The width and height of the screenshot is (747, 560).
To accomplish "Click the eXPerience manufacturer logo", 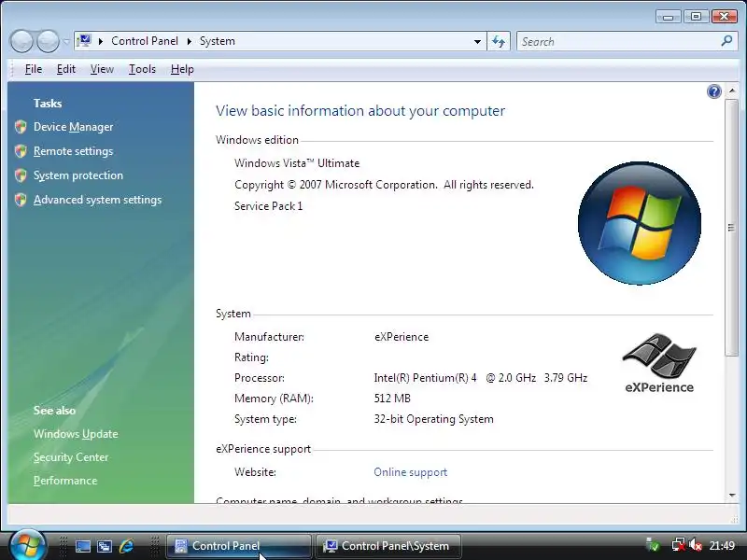I will click(659, 363).
